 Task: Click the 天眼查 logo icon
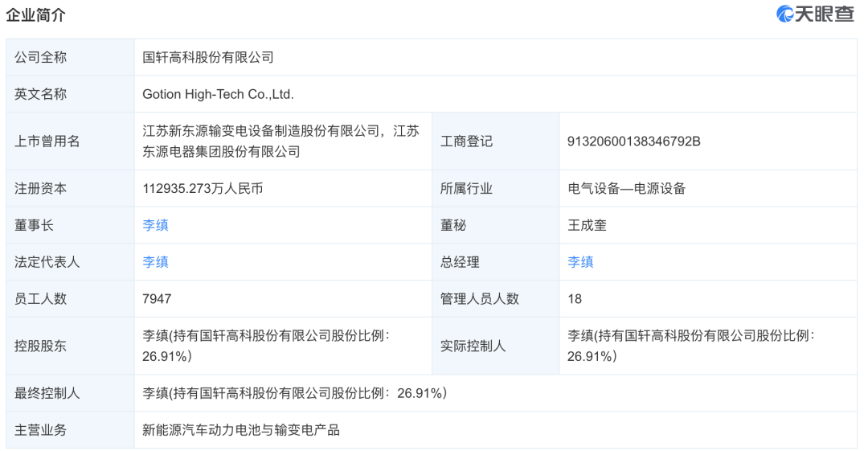[x=785, y=14]
